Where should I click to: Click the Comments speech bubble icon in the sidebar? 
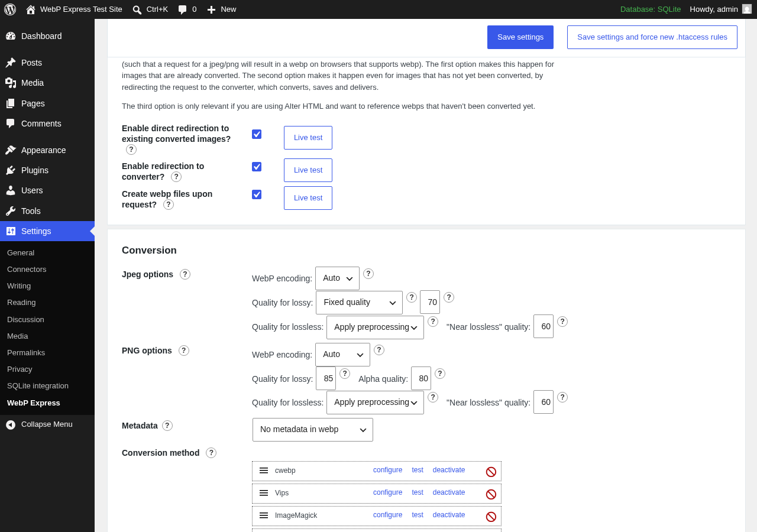pos(11,124)
